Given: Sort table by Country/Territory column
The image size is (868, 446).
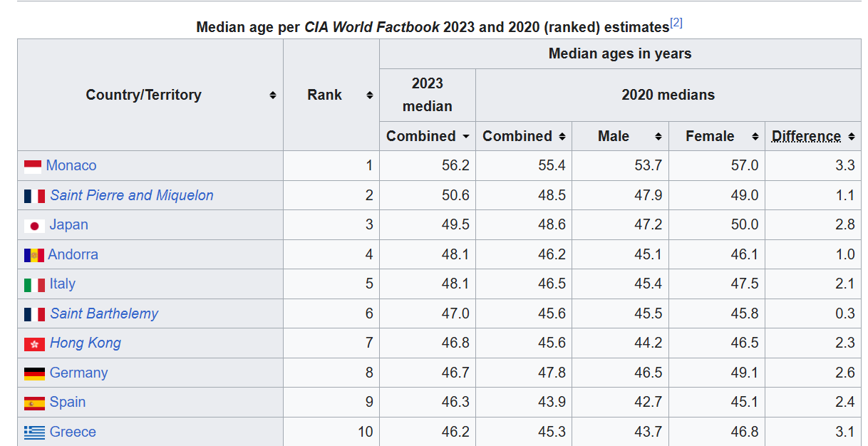Looking at the screenshot, I should point(272,95).
